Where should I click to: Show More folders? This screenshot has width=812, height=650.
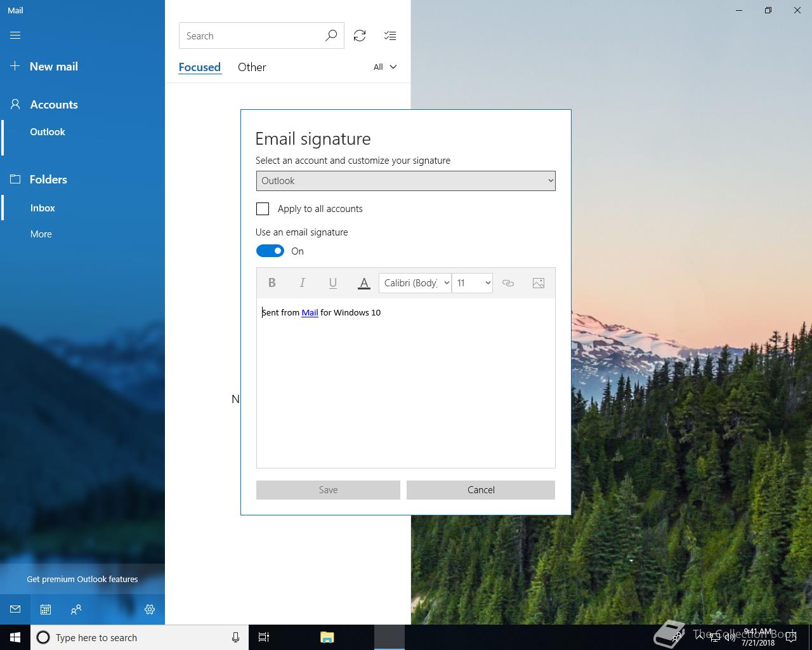point(41,234)
